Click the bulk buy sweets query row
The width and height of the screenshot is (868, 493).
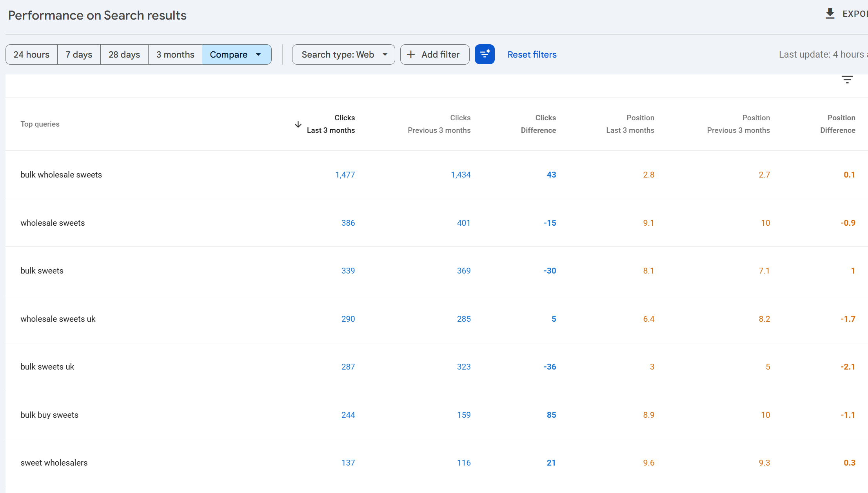(x=49, y=415)
